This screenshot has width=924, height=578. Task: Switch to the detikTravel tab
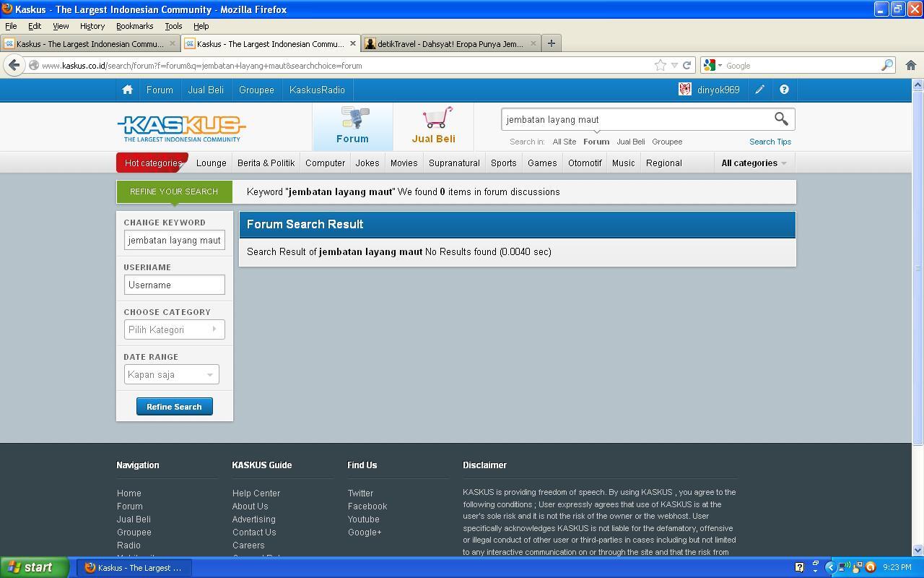coord(451,43)
